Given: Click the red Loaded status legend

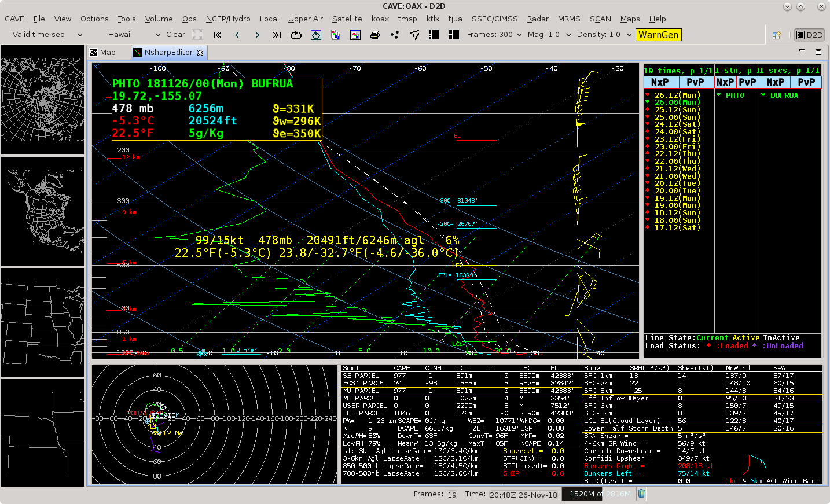Looking at the screenshot, I should point(728,346).
